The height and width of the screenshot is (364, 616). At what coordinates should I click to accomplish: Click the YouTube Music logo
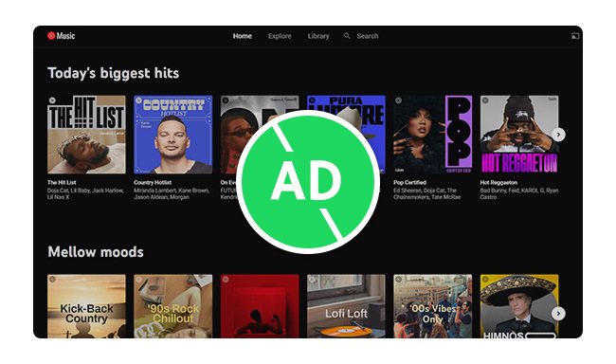click(61, 36)
